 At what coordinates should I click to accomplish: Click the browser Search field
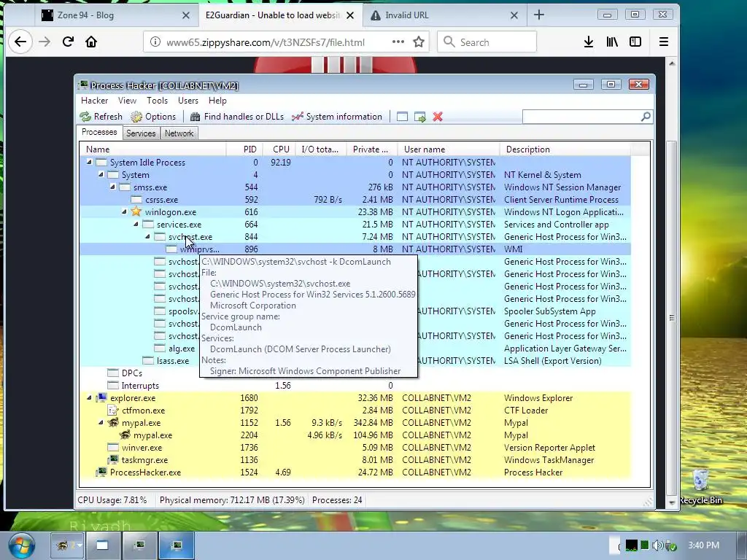[x=487, y=42]
